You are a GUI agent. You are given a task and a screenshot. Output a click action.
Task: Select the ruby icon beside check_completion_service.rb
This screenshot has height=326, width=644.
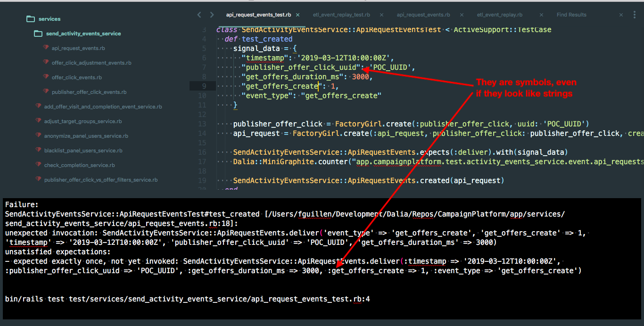coord(38,165)
